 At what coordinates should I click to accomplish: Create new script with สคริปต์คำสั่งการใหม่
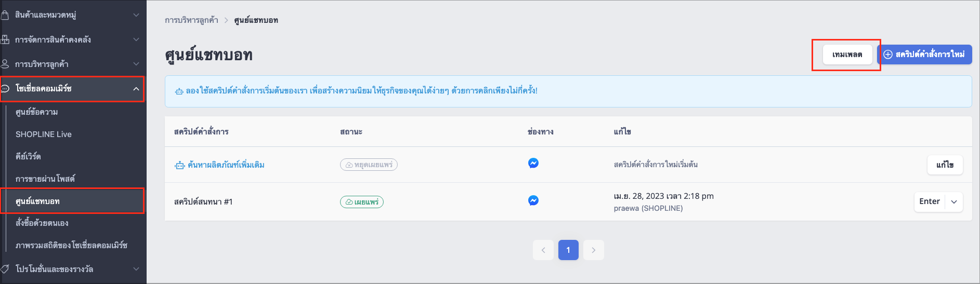click(x=924, y=55)
